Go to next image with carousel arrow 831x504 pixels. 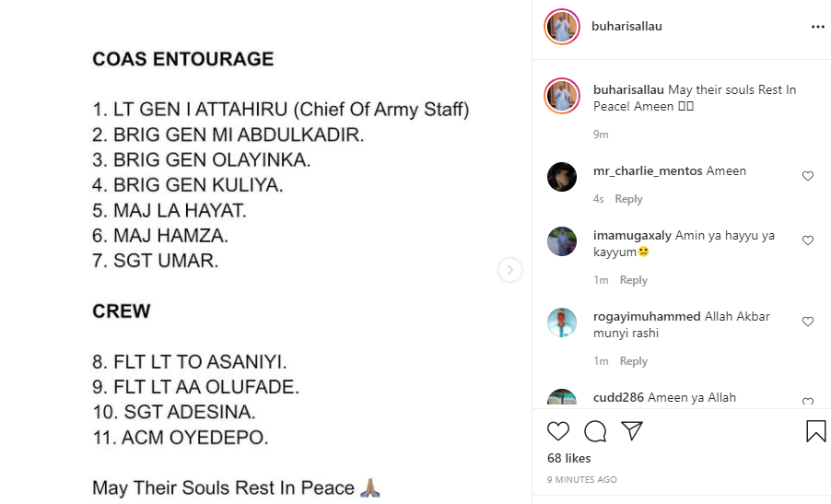(x=510, y=270)
